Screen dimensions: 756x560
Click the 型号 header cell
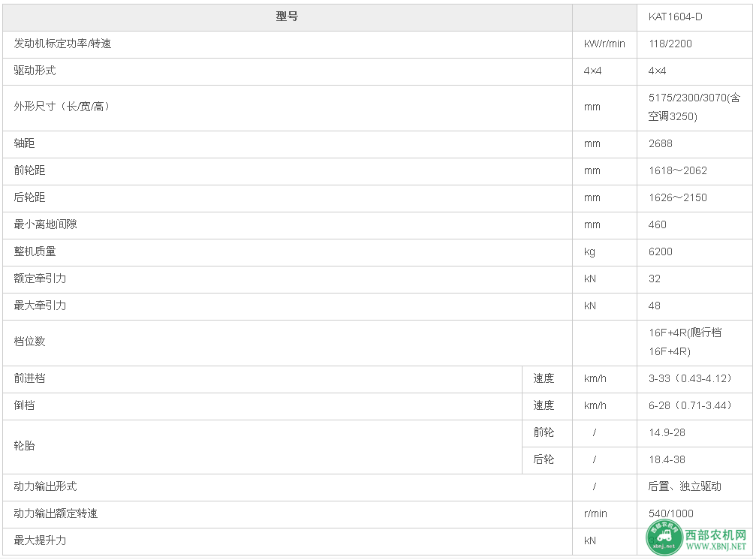point(287,17)
